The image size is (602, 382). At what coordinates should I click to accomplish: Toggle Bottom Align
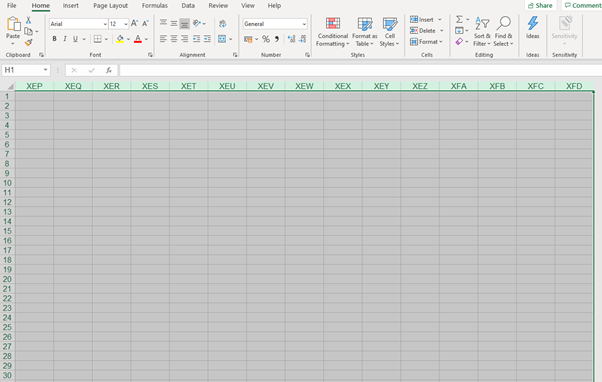tap(185, 24)
